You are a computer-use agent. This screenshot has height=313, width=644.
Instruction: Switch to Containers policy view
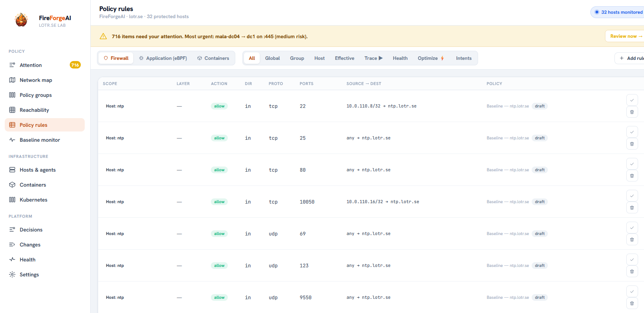(x=213, y=58)
